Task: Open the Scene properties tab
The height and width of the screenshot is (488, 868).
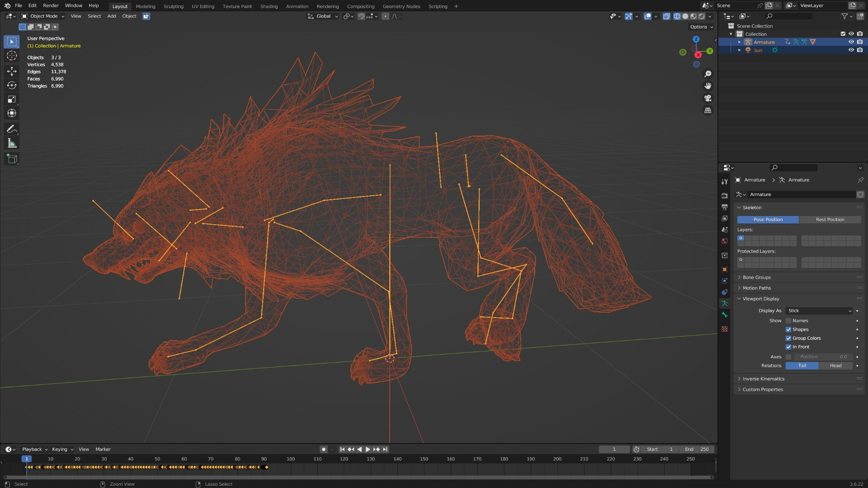Action: [725, 230]
